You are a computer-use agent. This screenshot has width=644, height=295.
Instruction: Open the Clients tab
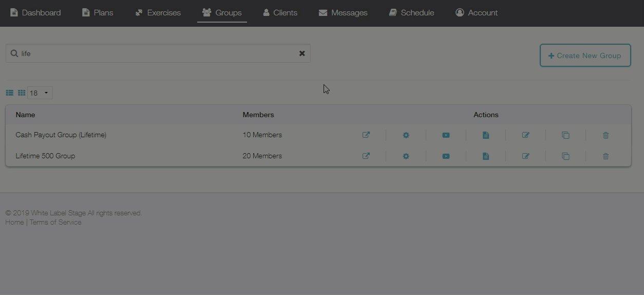(x=280, y=13)
